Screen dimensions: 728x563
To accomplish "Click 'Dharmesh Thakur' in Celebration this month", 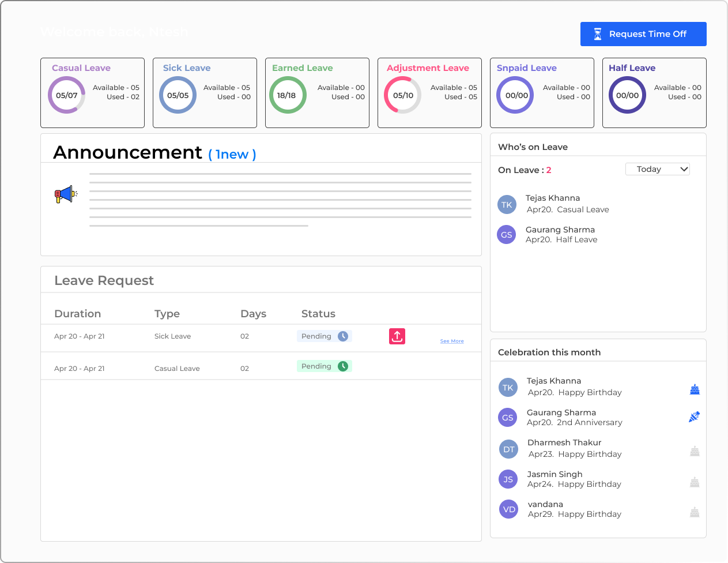I will click(x=564, y=442).
